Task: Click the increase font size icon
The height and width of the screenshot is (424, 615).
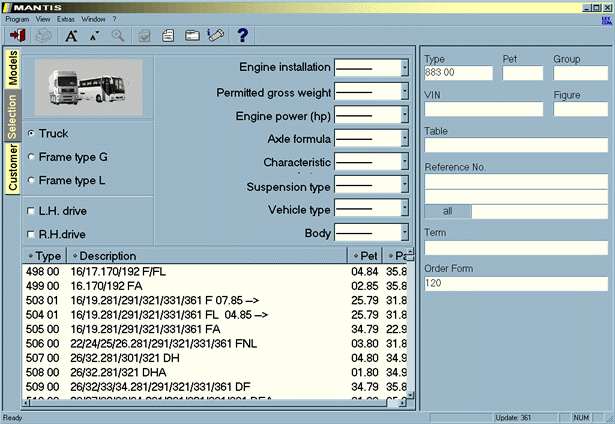Action: (x=71, y=36)
